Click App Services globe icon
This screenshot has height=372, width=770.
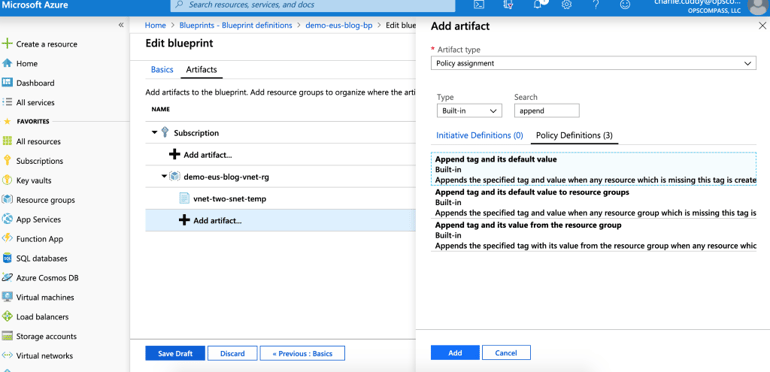(x=7, y=219)
